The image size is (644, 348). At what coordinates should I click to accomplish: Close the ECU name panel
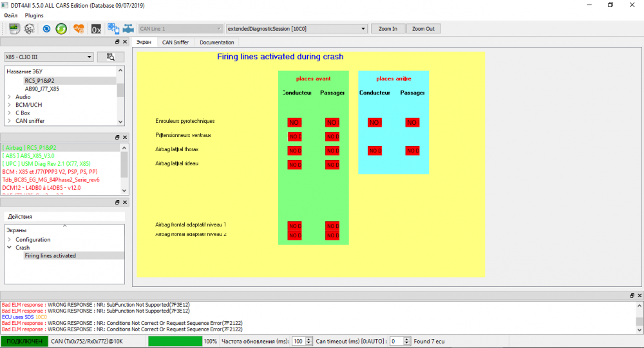[x=125, y=42]
